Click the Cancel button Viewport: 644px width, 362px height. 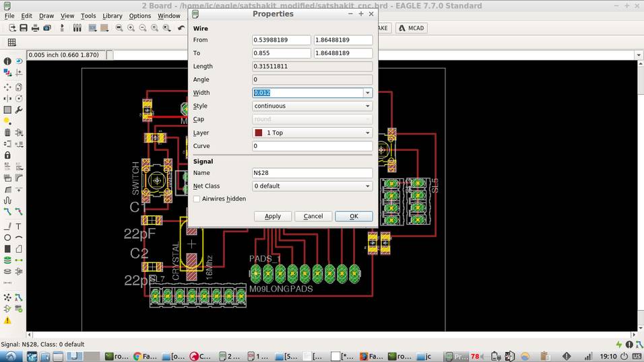(x=313, y=216)
